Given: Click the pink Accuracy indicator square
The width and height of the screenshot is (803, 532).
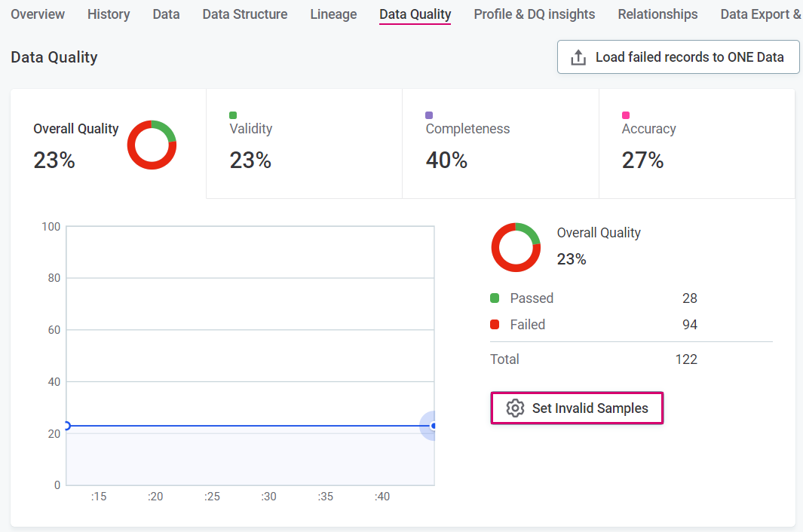Looking at the screenshot, I should coord(626,115).
